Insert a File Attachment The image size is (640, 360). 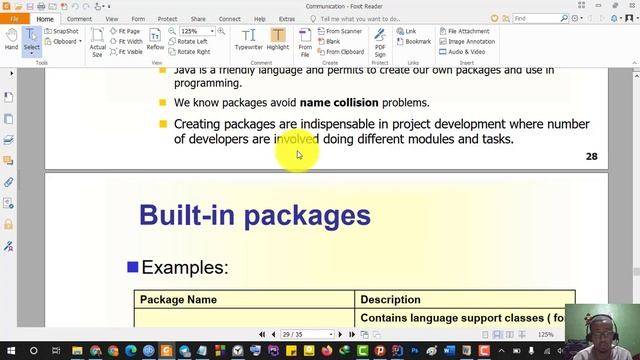[464, 31]
